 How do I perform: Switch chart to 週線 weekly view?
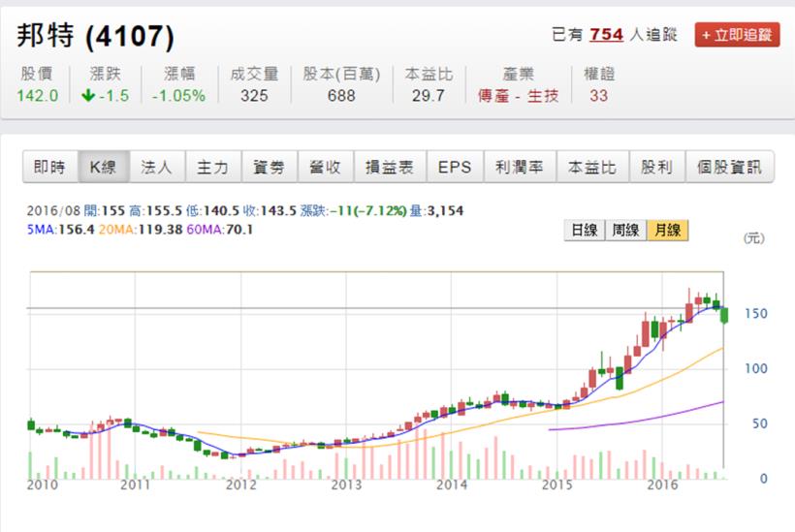[x=625, y=231]
